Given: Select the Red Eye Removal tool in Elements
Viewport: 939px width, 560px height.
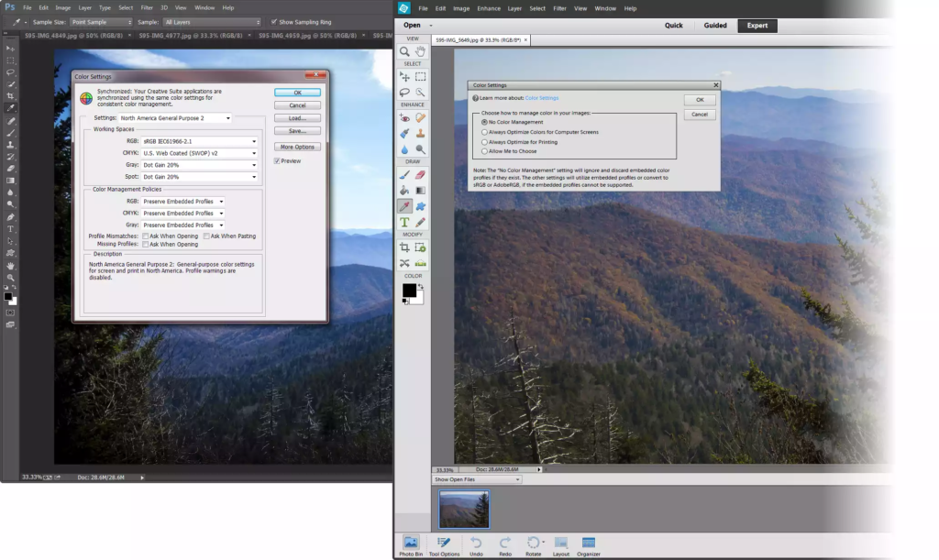Looking at the screenshot, I should coord(404,118).
